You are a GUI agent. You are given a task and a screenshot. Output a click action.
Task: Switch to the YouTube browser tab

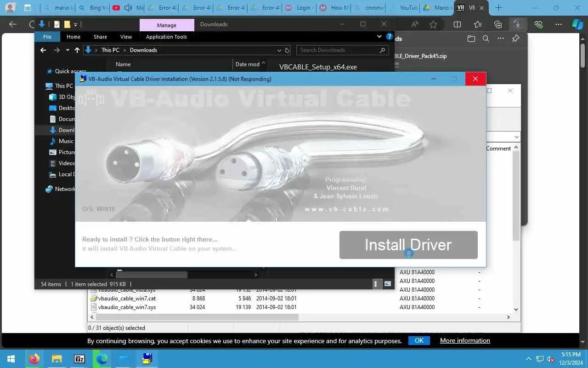(403, 8)
